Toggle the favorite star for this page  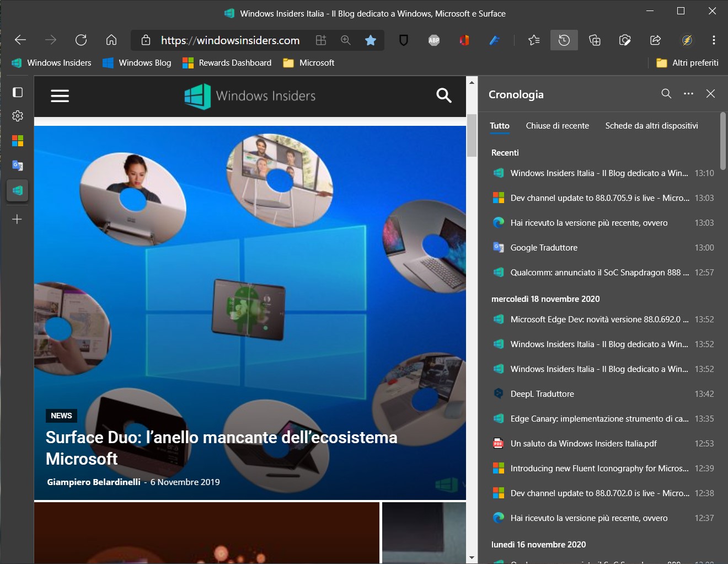pos(371,40)
